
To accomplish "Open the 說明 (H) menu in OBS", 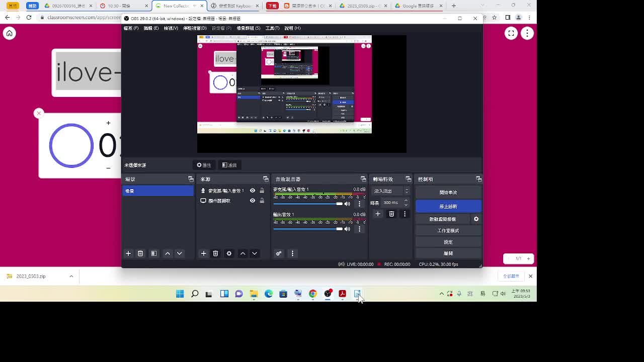I will click(x=292, y=28).
